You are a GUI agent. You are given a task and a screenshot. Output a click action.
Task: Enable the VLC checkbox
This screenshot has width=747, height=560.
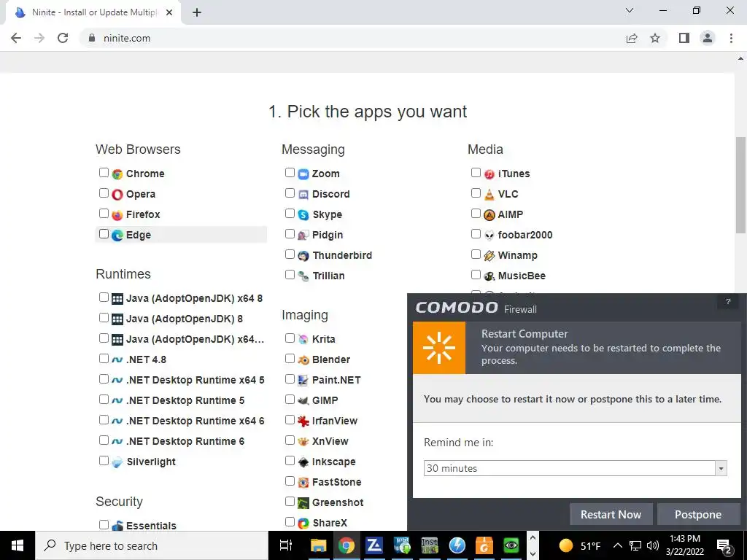476,192
